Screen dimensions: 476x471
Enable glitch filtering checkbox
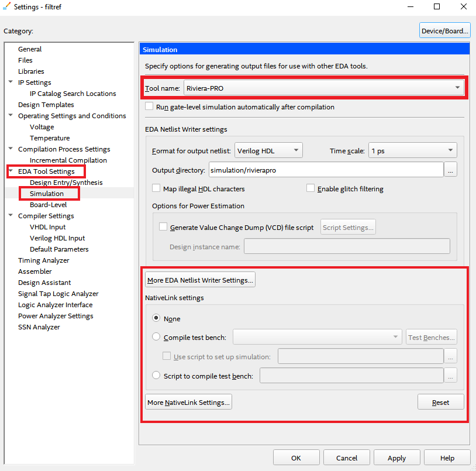click(311, 188)
